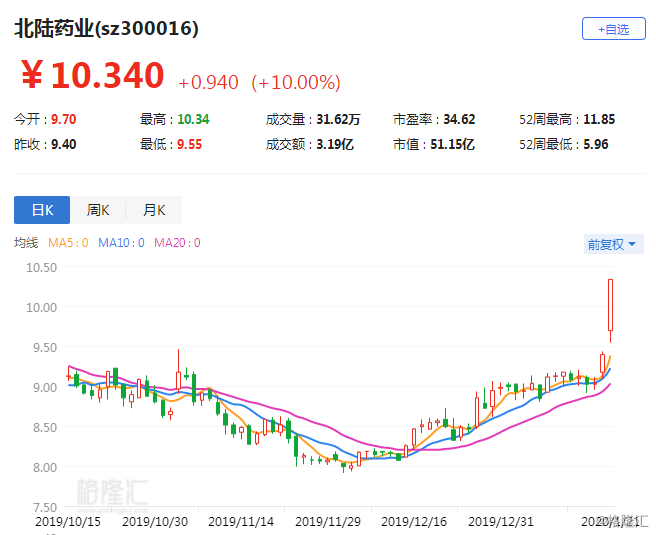Click the 2019/12/16 date axis label
This screenshot has height=535, width=656.
coord(414,522)
